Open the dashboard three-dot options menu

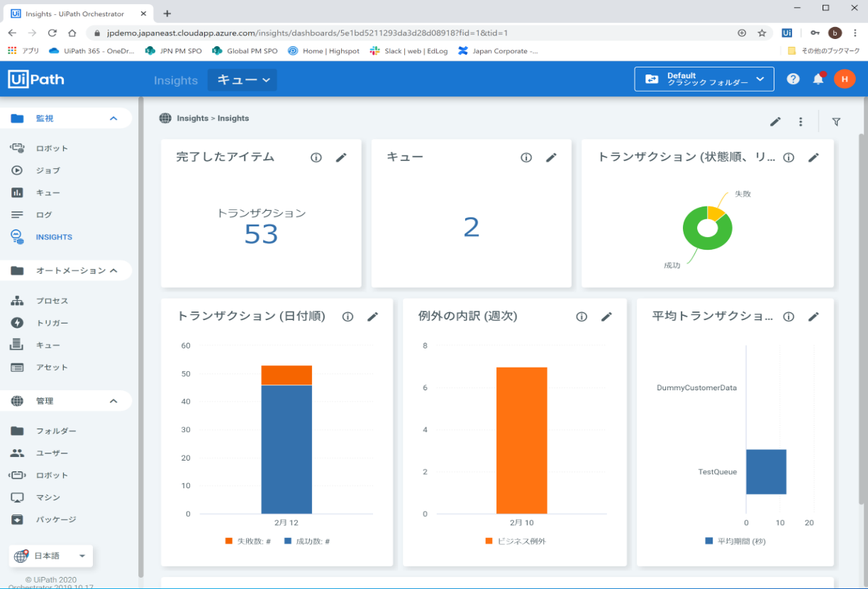pyautogui.click(x=801, y=122)
